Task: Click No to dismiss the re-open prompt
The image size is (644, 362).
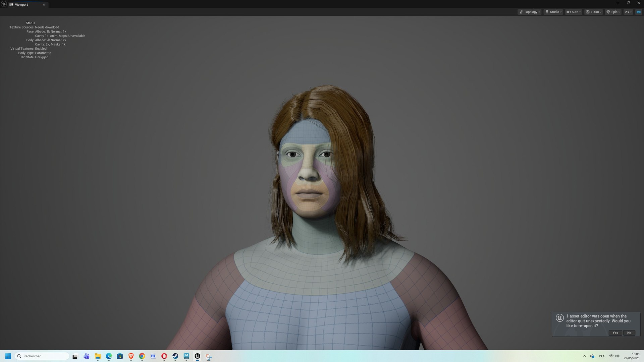Action: tap(629, 333)
